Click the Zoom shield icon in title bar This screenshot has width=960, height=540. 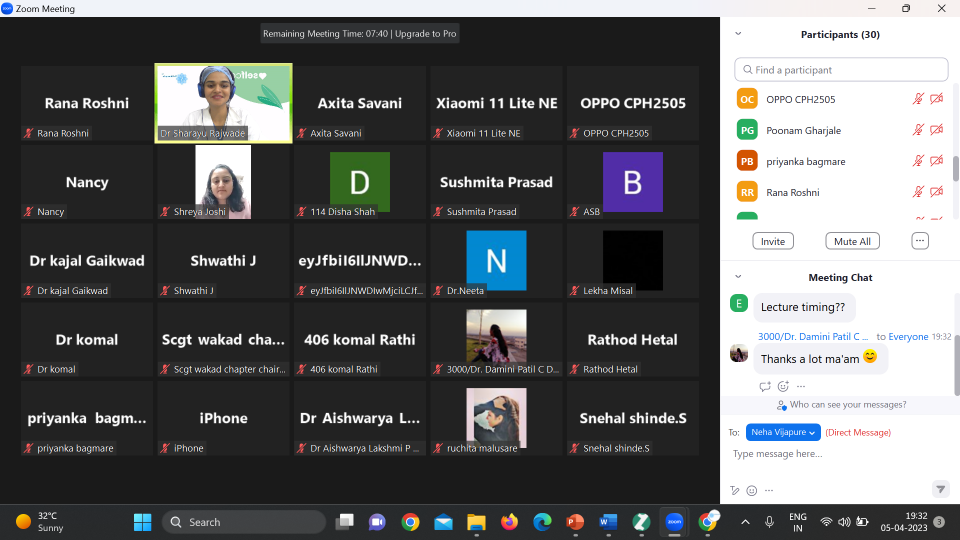point(8,9)
